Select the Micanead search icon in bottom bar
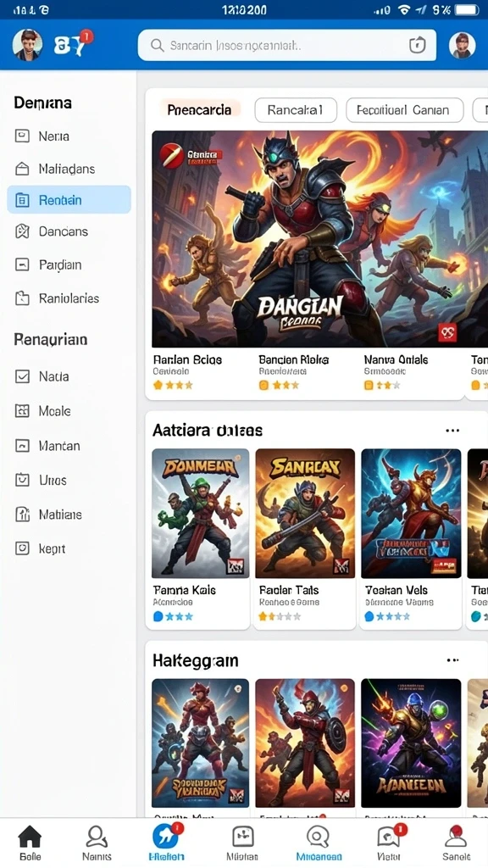 click(319, 836)
